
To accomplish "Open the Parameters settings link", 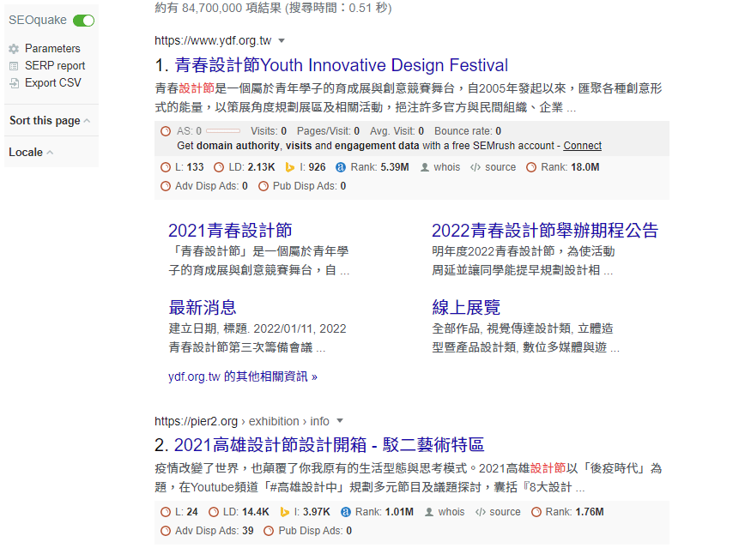I will (52, 48).
